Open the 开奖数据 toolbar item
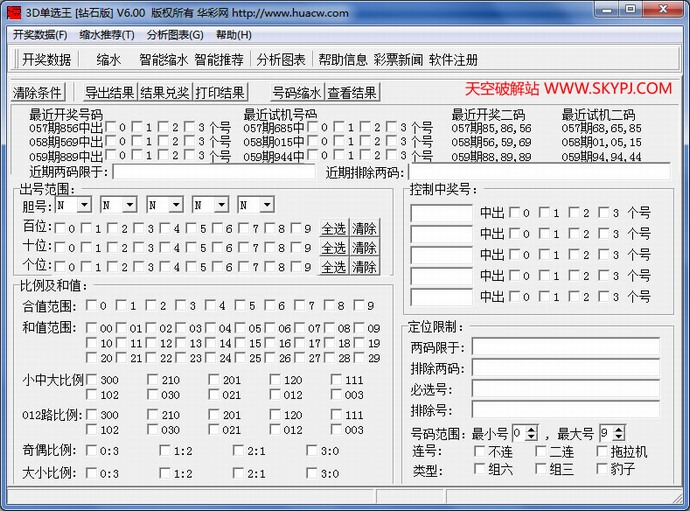The image size is (690, 511). [46, 60]
